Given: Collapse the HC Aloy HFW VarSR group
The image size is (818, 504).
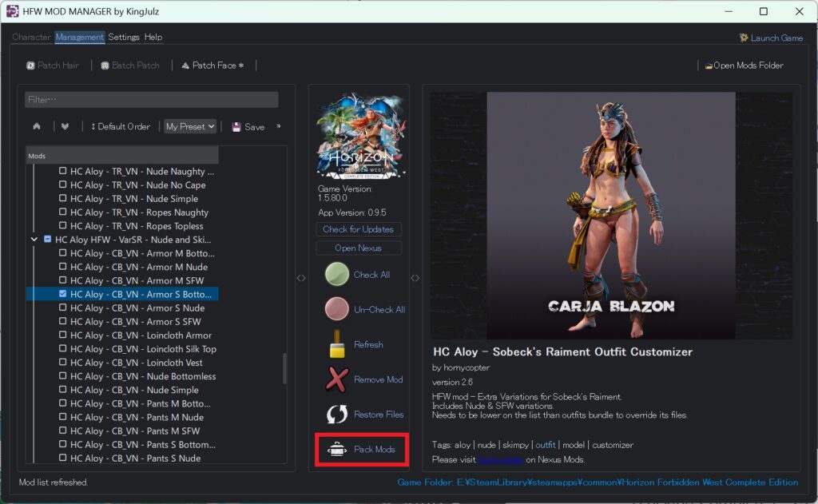Looking at the screenshot, I should click(34, 240).
